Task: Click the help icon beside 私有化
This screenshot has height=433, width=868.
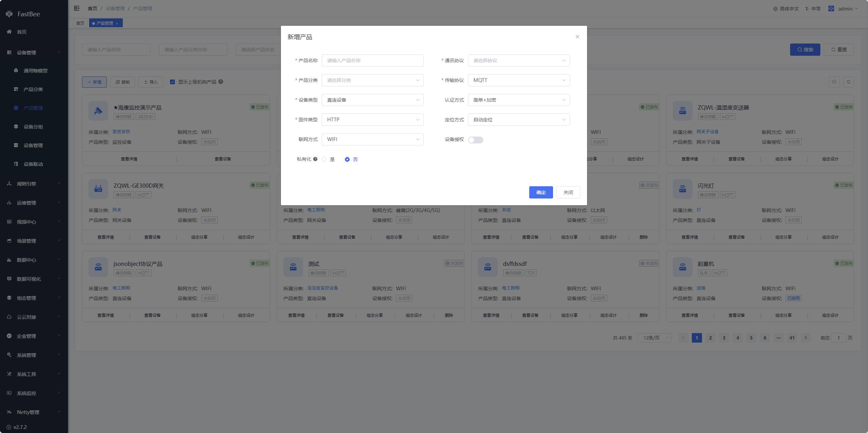Action: 315,159
